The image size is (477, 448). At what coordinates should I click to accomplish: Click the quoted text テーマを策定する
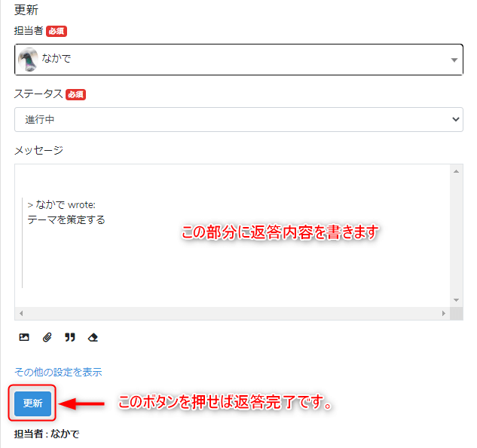click(x=66, y=219)
